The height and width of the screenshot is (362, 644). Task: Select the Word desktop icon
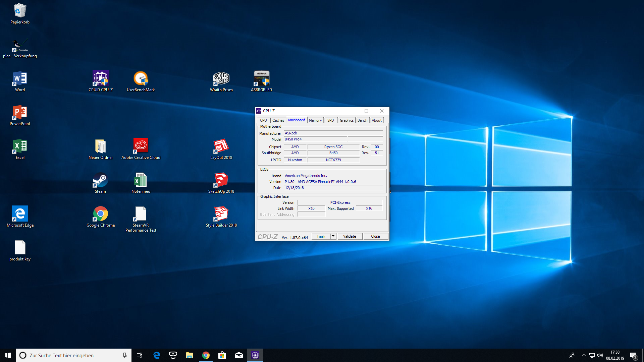point(20,82)
